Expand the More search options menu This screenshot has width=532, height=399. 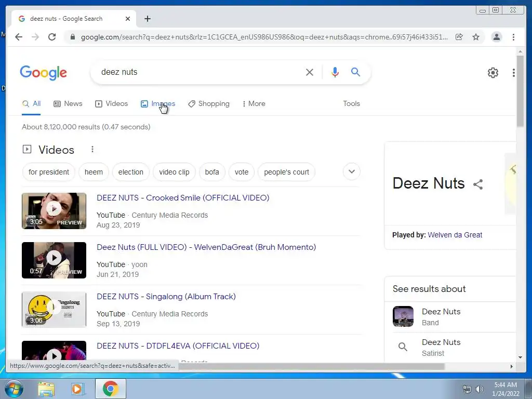click(254, 104)
